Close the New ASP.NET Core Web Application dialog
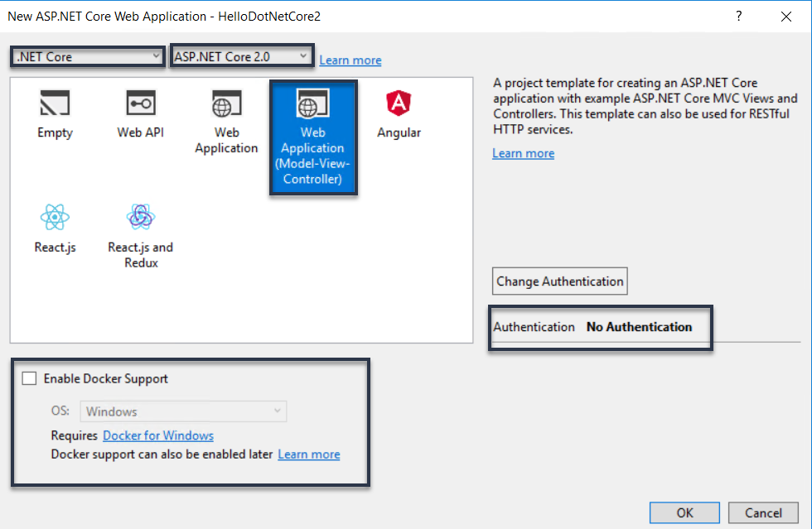The width and height of the screenshot is (812, 529). [786, 16]
